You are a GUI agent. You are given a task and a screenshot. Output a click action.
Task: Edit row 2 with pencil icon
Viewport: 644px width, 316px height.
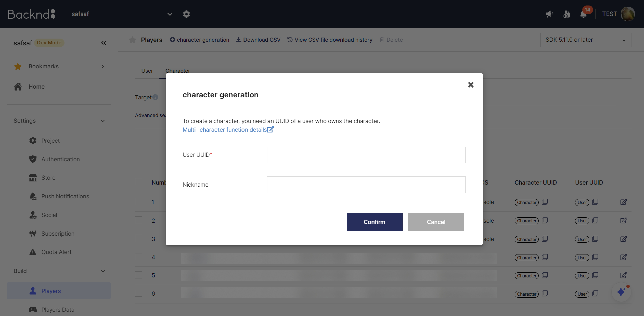tap(624, 220)
